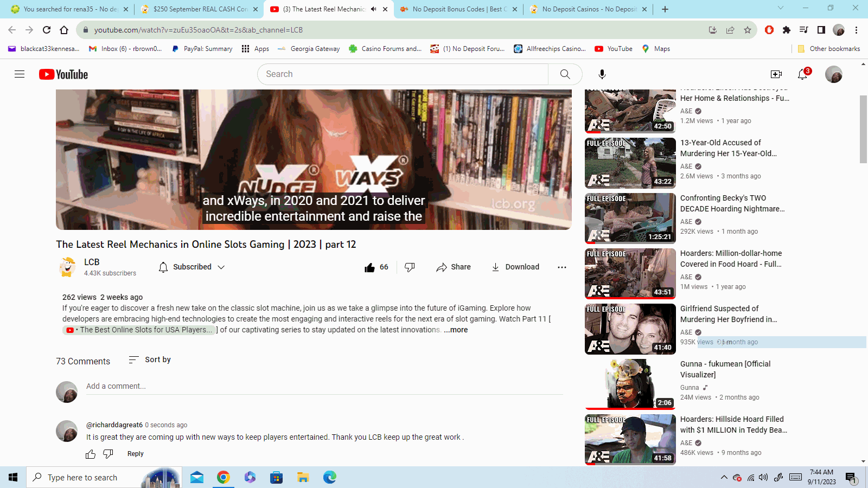This screenshot has height=488, width=868.
Task: Open the LCB channel avatar
Action: point(67,267)
